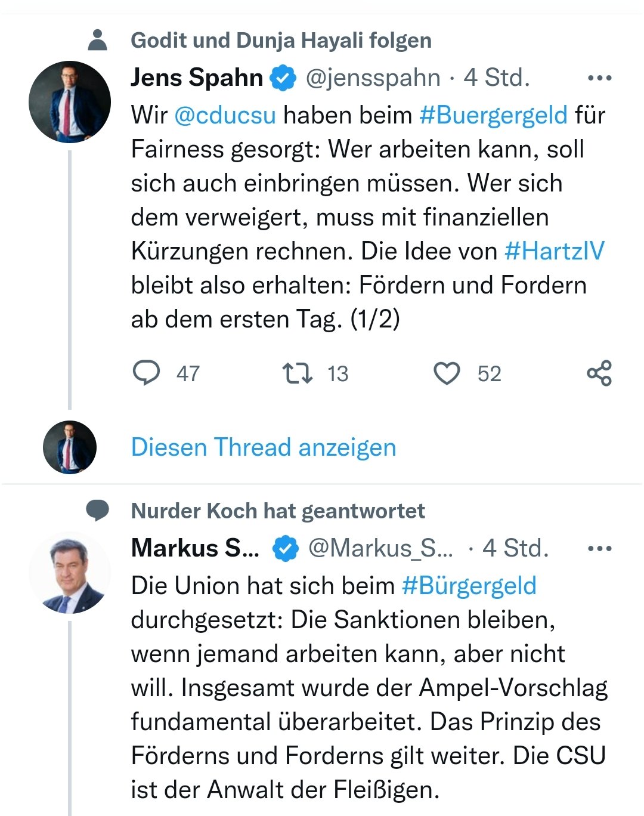
Task: Open the @jensspahn handle
Action: [373, 78]
